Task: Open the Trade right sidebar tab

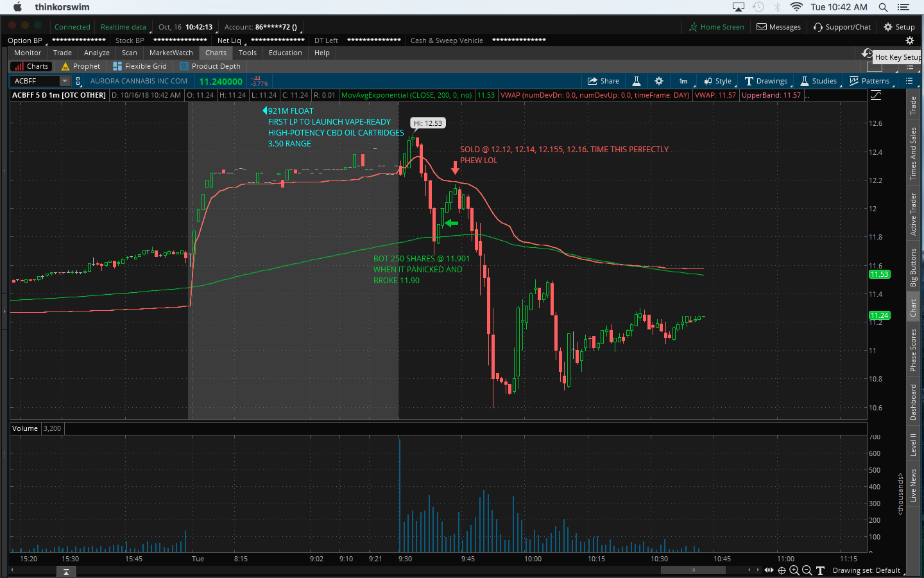Action: click(x=913, y=105)
